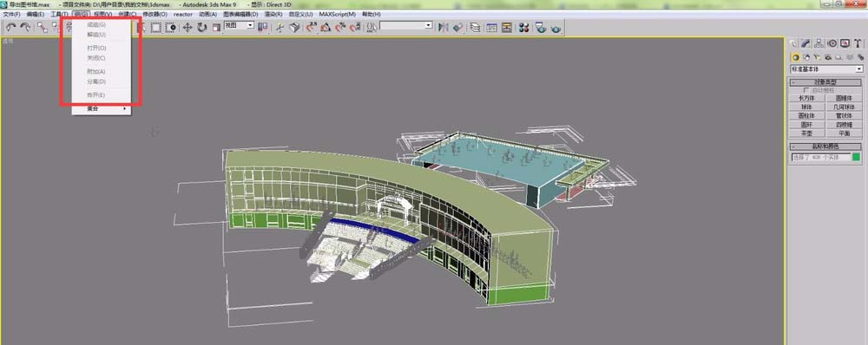Click the Align tool icon
Image resolution: width=868 pixels, height=345 pixels.
pyautogui.click(x=457, y=27)
